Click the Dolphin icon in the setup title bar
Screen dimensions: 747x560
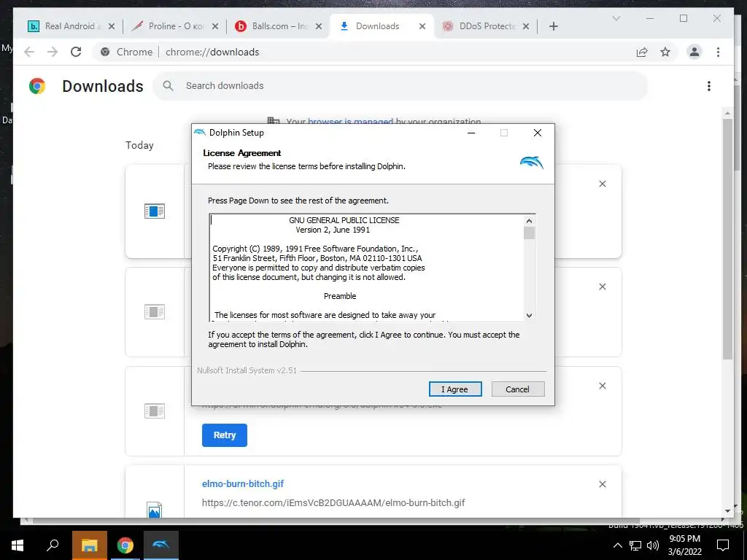tap(200, 133)
